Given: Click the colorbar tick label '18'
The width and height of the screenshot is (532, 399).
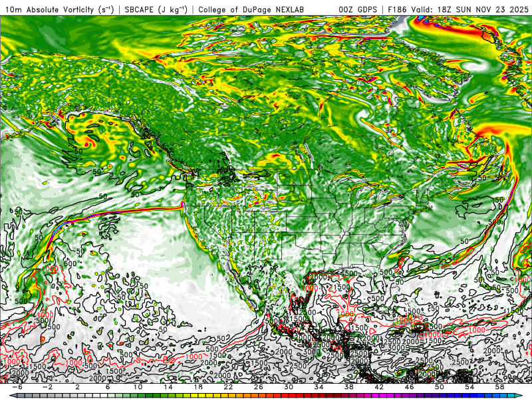Looking at the screenshot, I should 198,387.
